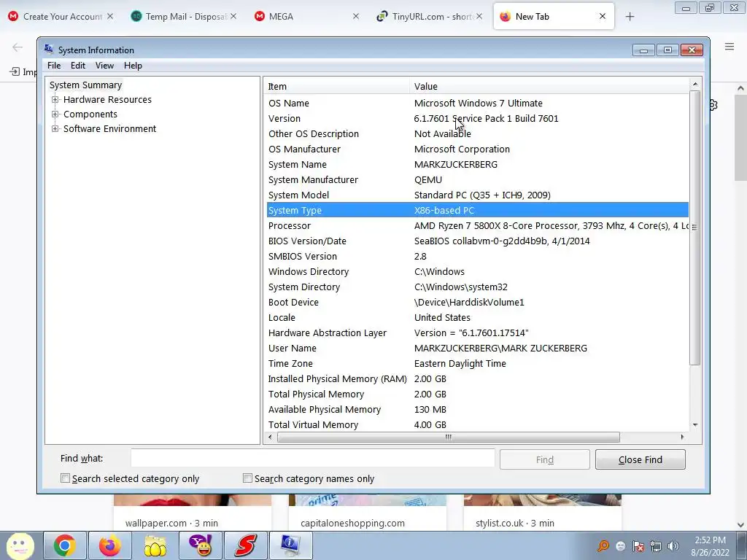Select the Processor row
747x560 pixels.
(477, 226)
